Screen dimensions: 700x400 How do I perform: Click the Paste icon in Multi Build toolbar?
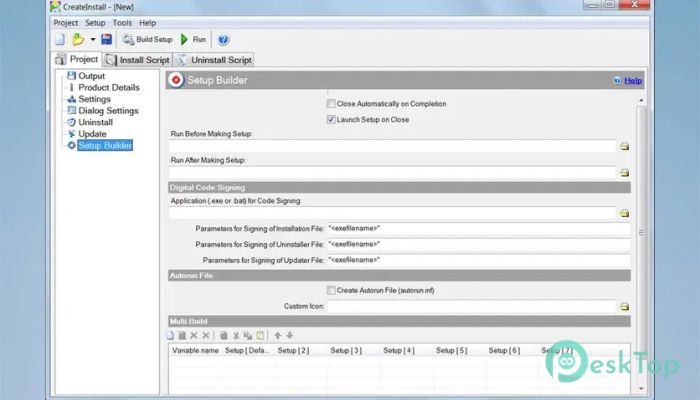click(260, 335)
